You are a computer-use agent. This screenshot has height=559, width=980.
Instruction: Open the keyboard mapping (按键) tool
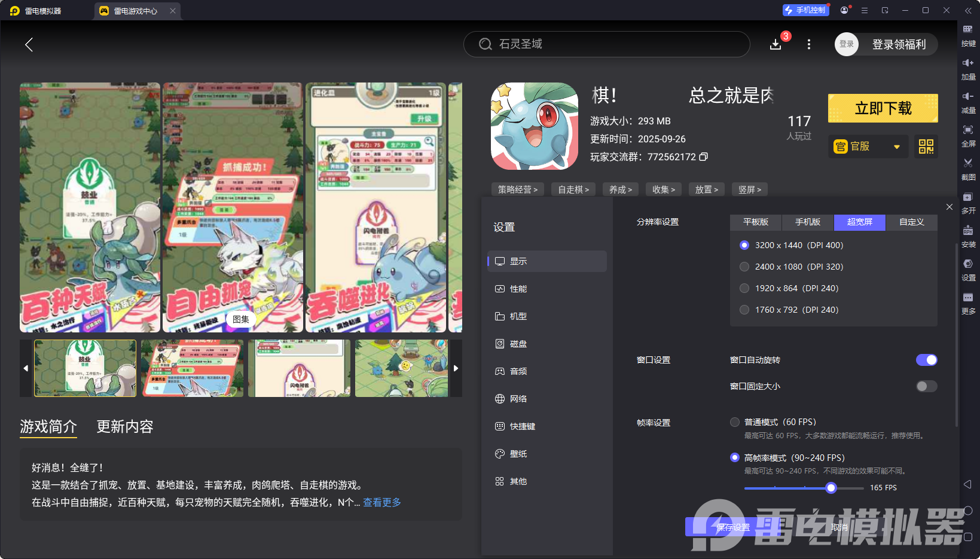tap(969, 35)
